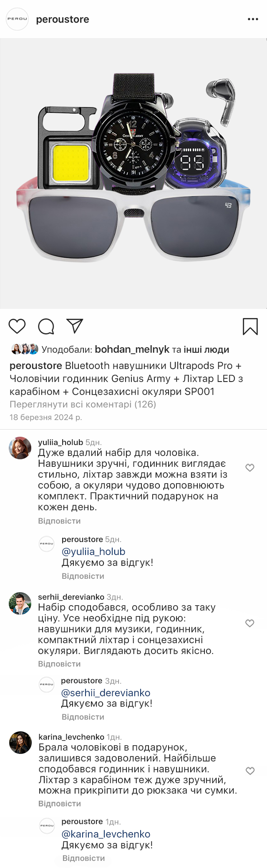The image size is (267, 868).
Task: View yuliia_holub's profile avatar
Action: 20,448
